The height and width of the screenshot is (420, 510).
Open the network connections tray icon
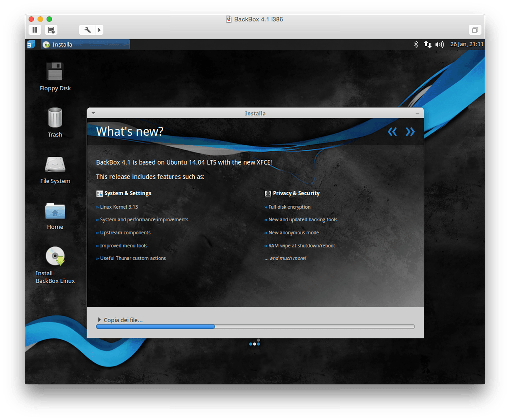click(x=428, y=44)
